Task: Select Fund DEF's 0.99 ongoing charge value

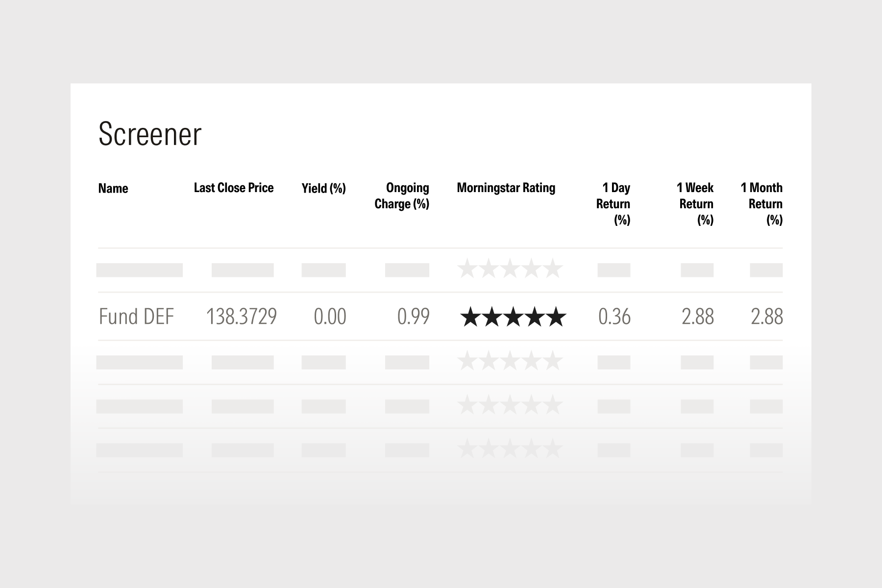Action: click(413, 317)
